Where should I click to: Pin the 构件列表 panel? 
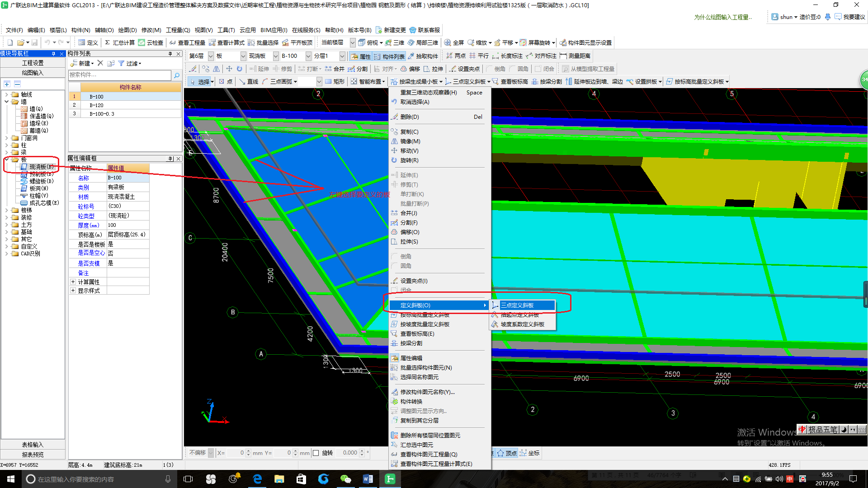[170, 54]
